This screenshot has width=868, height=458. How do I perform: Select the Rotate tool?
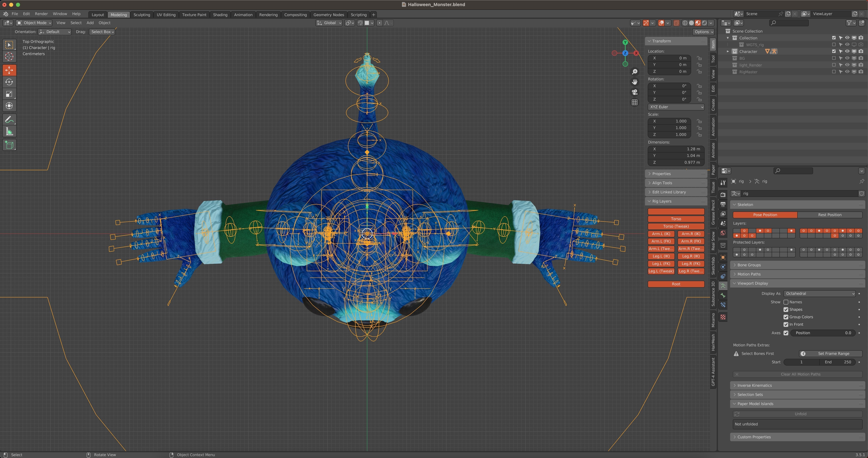tap(9, 82)
